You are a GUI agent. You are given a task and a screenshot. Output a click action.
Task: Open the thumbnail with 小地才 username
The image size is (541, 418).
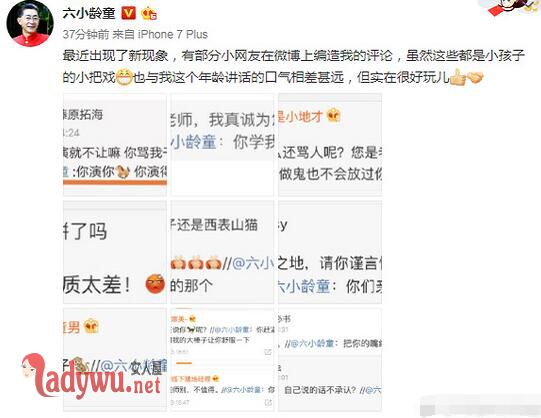tap(330, 145)
